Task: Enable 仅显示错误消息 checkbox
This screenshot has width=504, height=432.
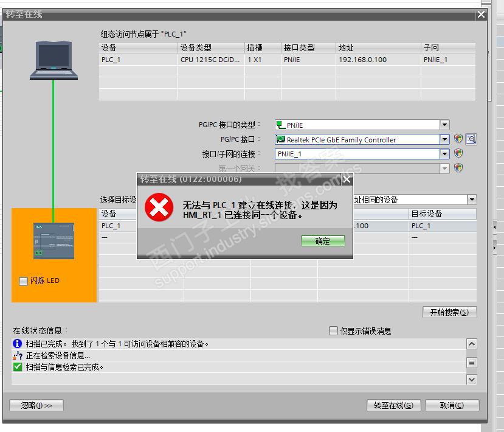Action: [x=333, y=330]
